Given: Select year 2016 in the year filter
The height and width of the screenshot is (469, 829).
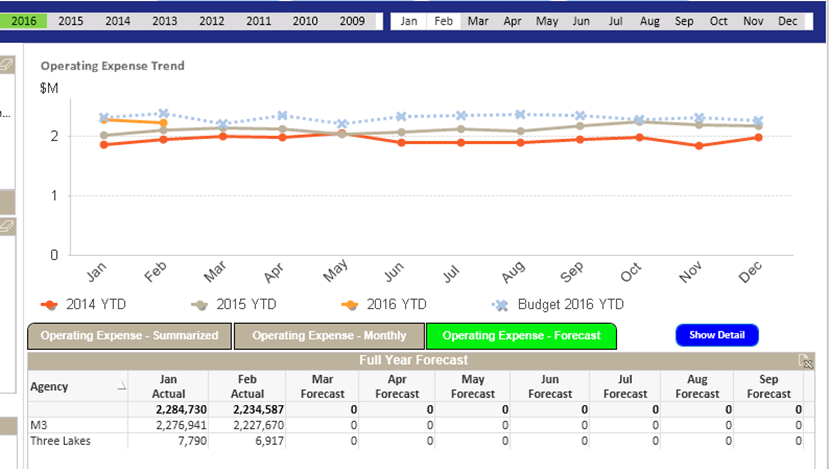Looking at the screenshot, I should (x=24, y=21).
